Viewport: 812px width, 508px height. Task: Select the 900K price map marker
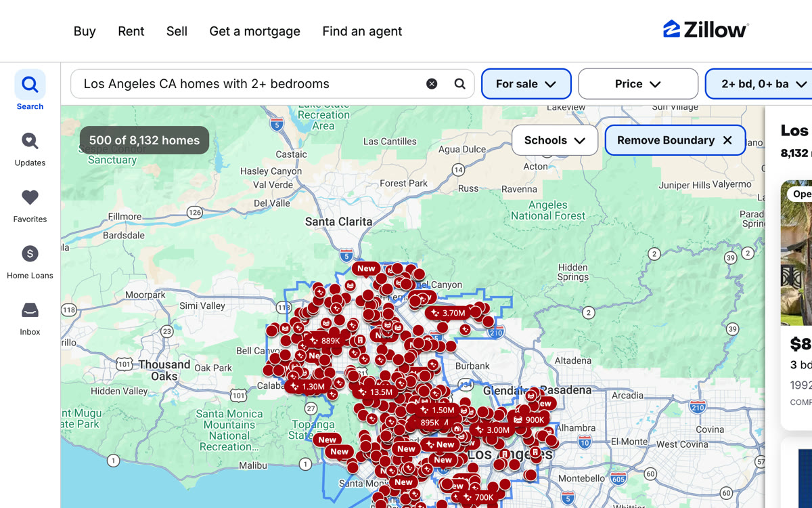click(528, 420)
